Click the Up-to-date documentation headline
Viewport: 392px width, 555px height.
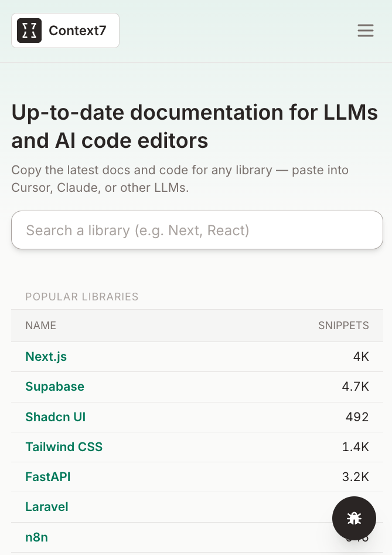pyautogui.click(x=195, y=126)
